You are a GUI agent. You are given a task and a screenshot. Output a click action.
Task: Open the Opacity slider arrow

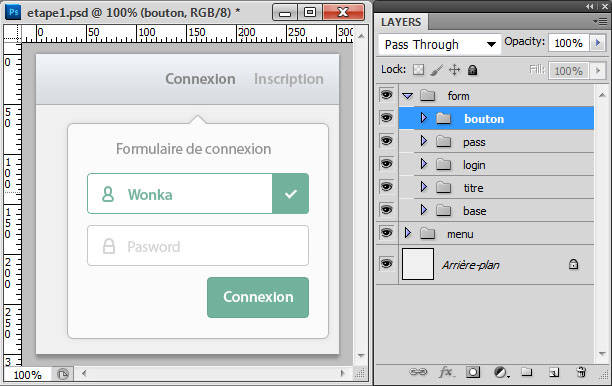pos(598,43)
